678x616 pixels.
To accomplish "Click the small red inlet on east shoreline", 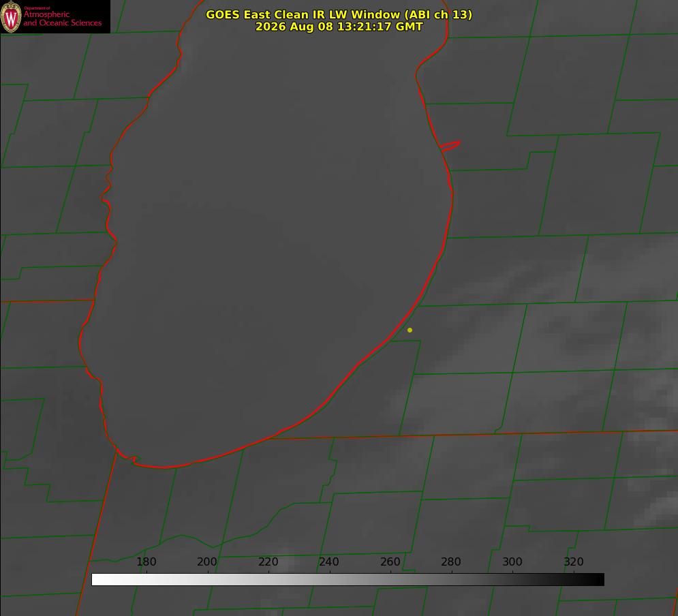I will click(x=450, y=146).
